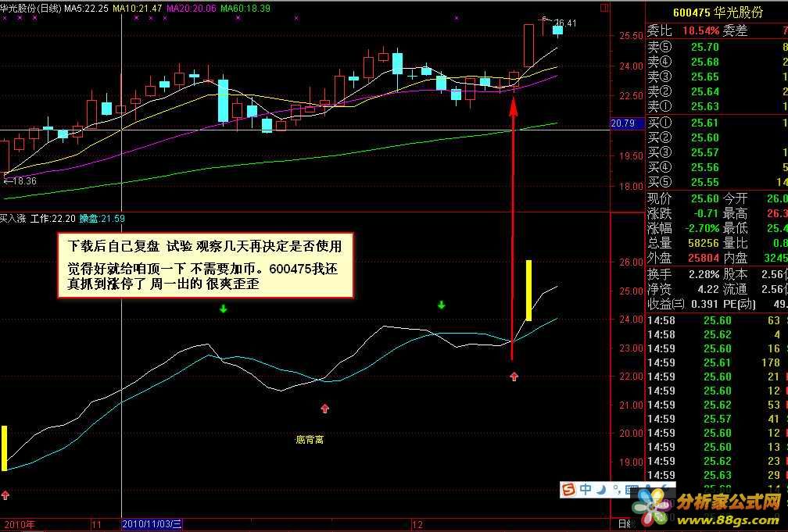Click the 买入涨 sub-indicator name
The image size is (788, 532).
coord(13,219)
